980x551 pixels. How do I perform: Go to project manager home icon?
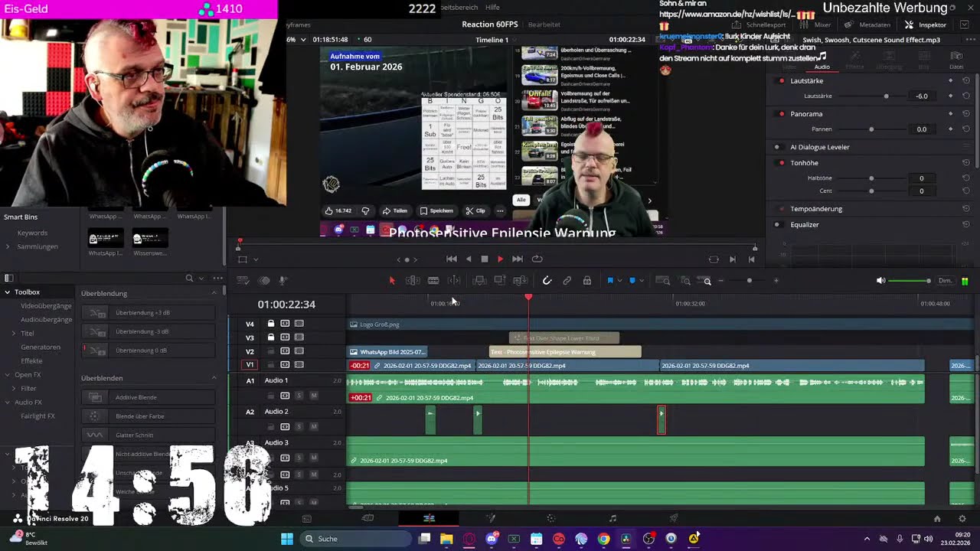(936, 518)
